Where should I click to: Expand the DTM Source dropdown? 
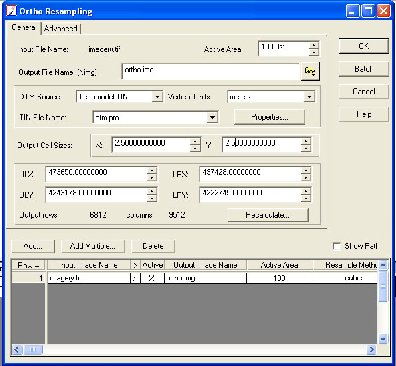(157, 97)
